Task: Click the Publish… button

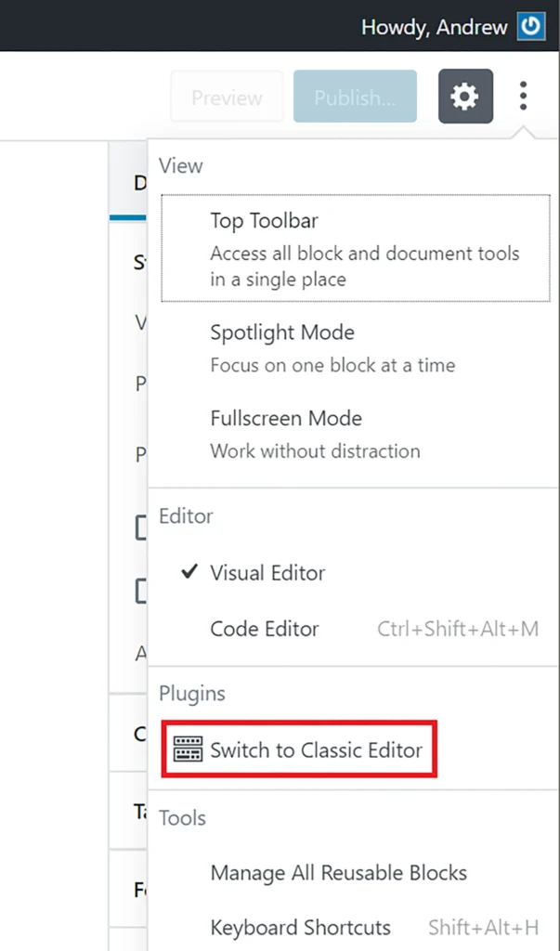Action: point(355,97)
